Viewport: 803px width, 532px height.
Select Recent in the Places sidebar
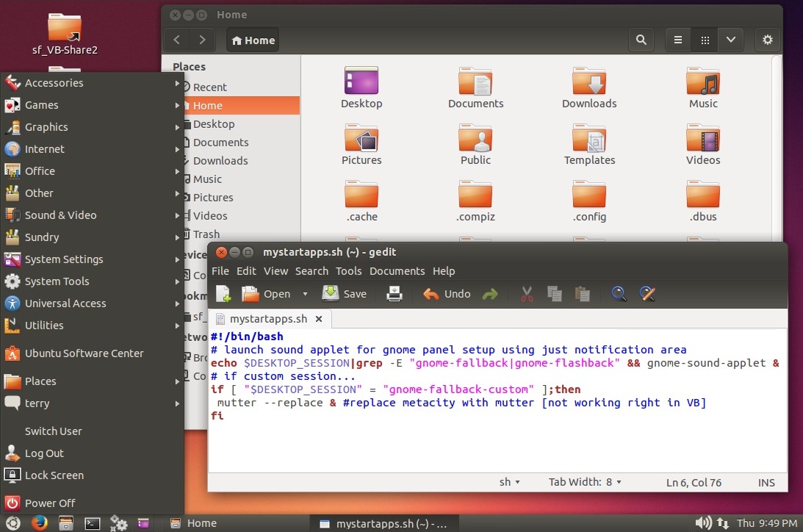click(242, 87)
